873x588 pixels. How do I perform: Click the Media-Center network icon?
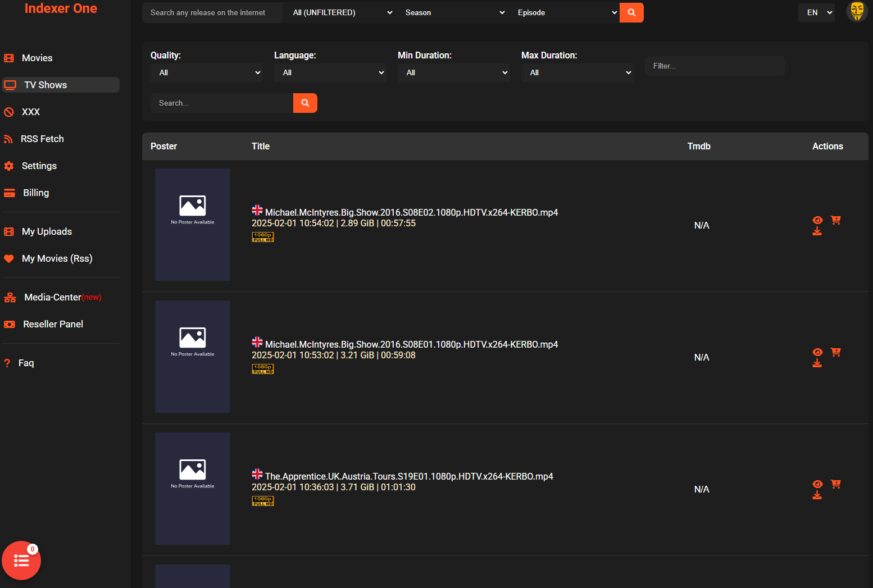10,297
